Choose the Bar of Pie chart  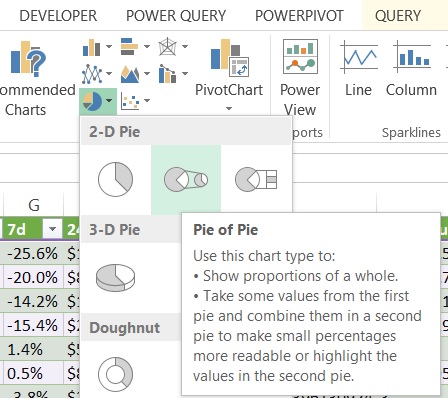pos(256,179)
